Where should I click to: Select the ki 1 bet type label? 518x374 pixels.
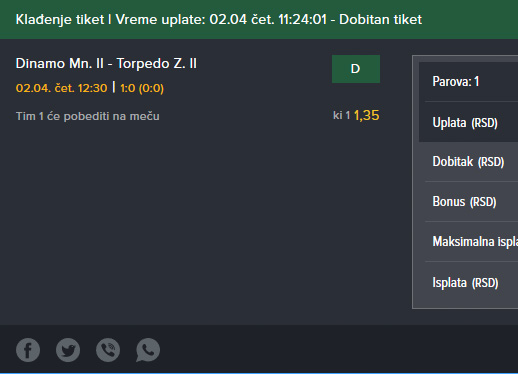pos(342,116)
